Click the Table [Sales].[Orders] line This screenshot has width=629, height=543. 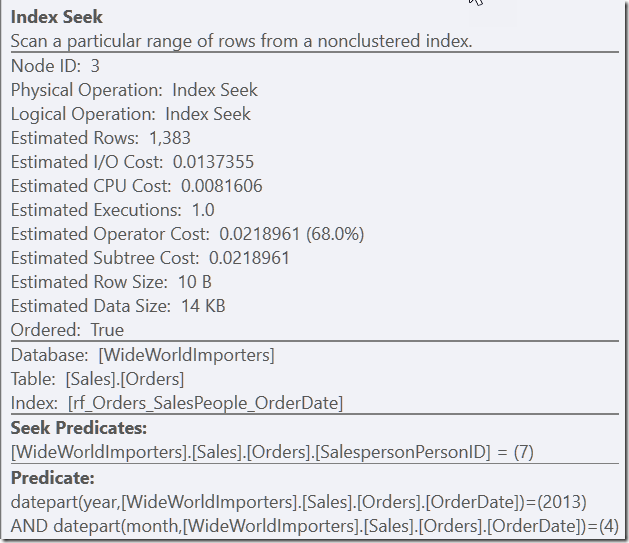click(97, 379)
